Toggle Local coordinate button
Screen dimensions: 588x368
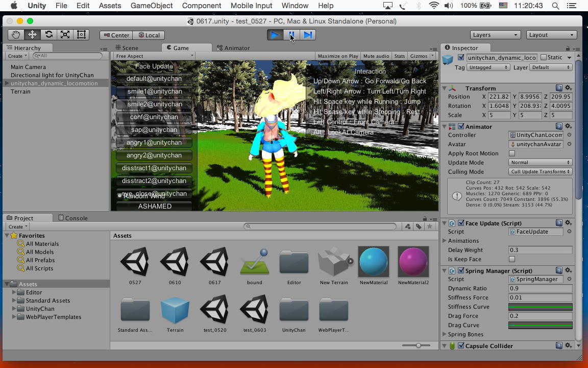[x=149, y=35]
